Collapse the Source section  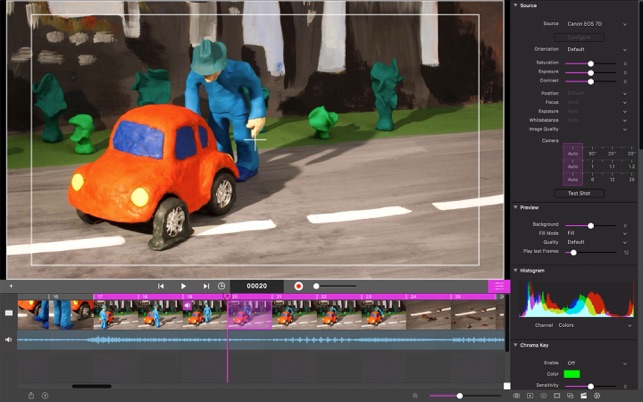[x=515, y=5]
